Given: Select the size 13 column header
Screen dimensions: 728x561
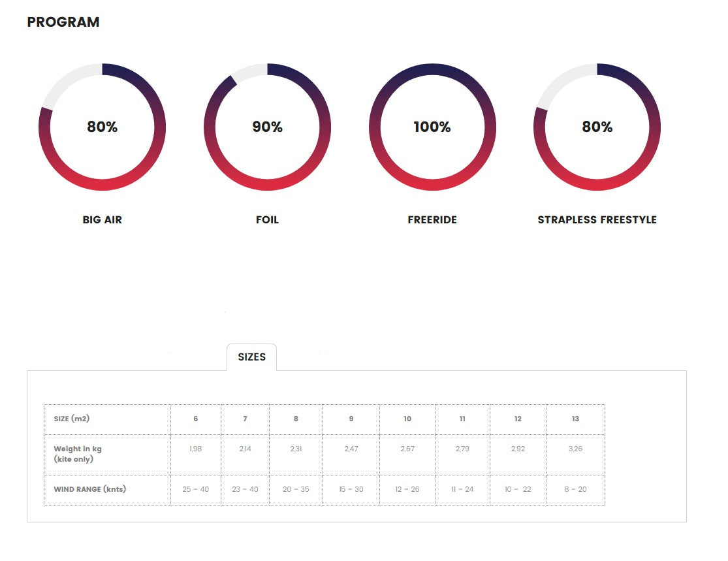Looking at the screenshot, I should (x=575, y=419).
